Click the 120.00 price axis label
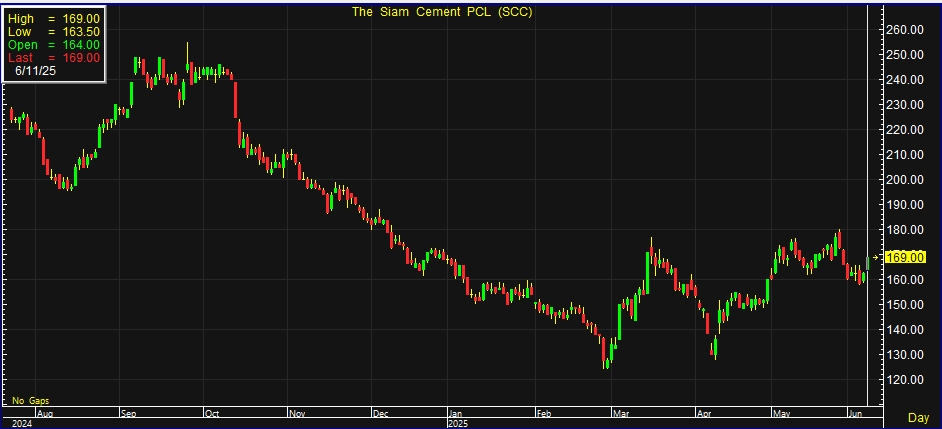942x429 pixels. pos(905,380)
